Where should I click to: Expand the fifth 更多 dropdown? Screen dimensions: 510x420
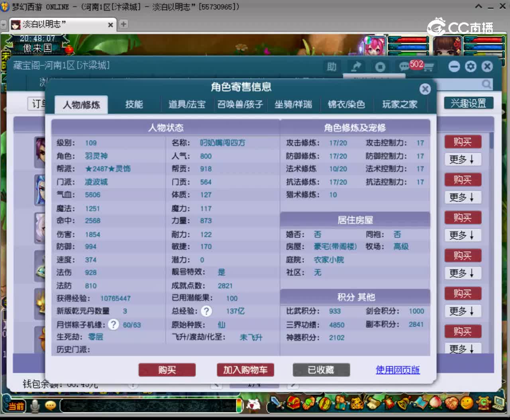coord(462,311)
